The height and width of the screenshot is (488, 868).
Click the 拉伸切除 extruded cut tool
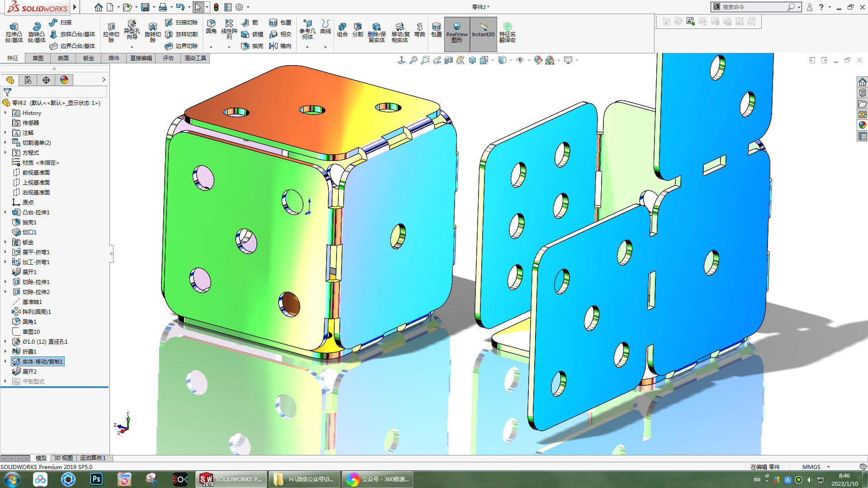pyautogui.click(x=111, y=32)
